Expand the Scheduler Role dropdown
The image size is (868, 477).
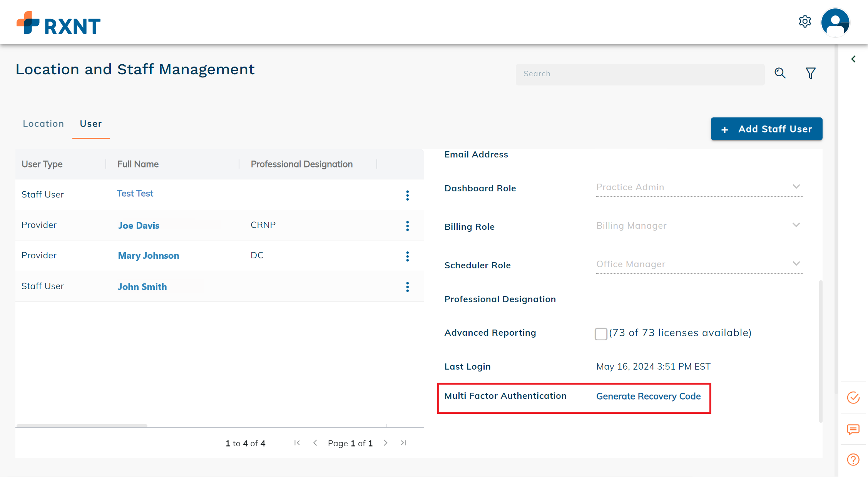click(700, 264)
